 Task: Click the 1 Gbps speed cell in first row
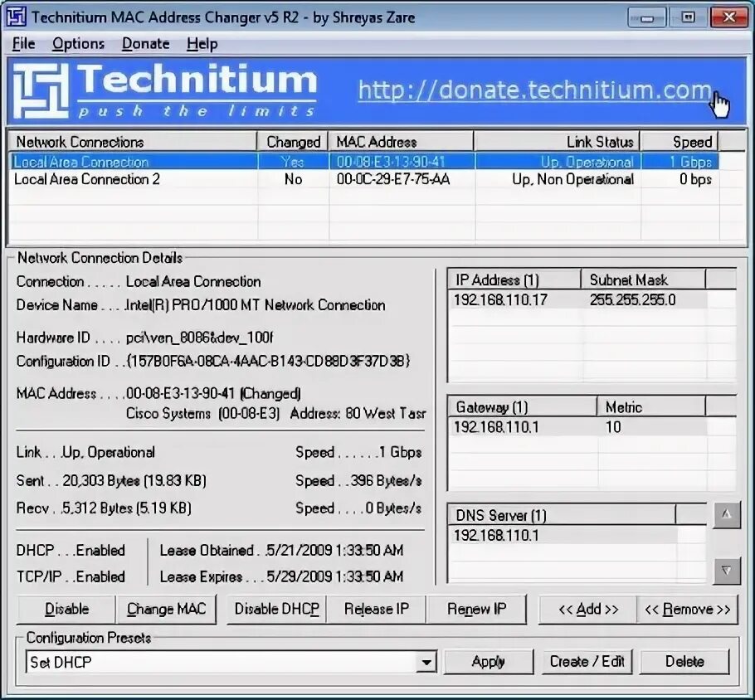point(690,162)
